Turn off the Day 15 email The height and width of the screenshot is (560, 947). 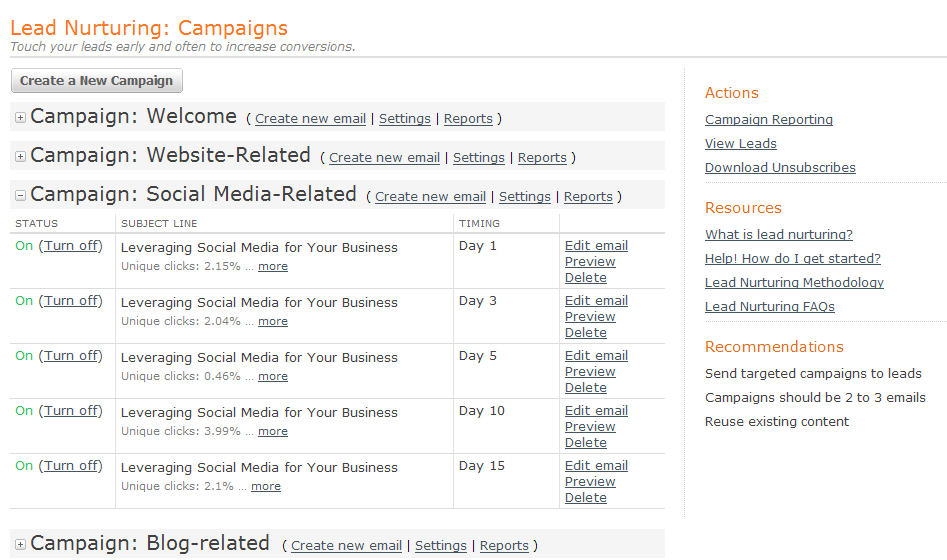tap(70, 466)
